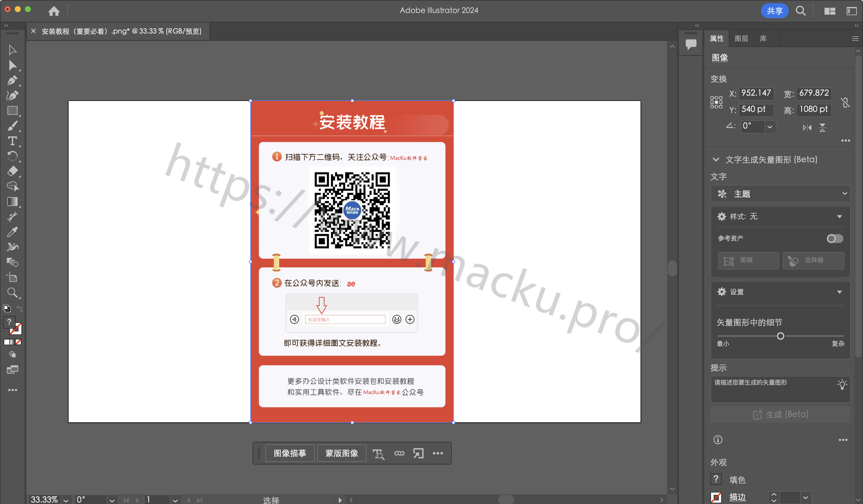Click default fill and stroke icon
Screen dimensions: 863x504
tap(7, 308)
